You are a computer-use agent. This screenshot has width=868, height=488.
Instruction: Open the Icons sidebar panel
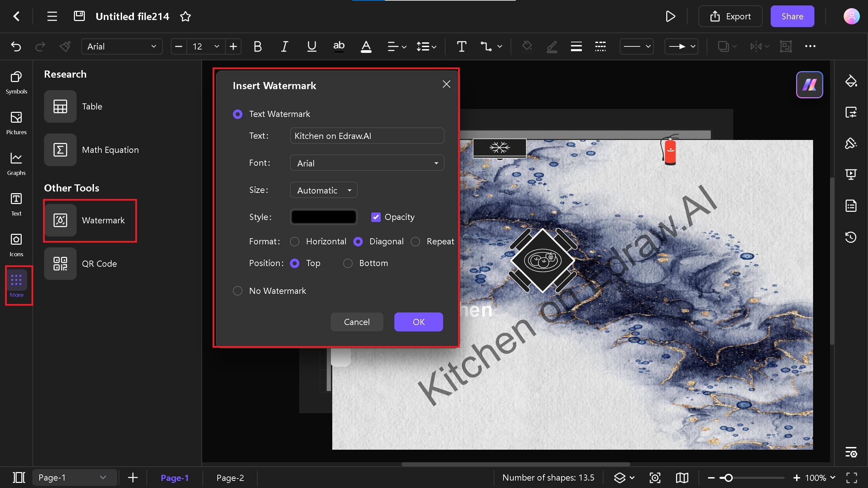(16, 245)
